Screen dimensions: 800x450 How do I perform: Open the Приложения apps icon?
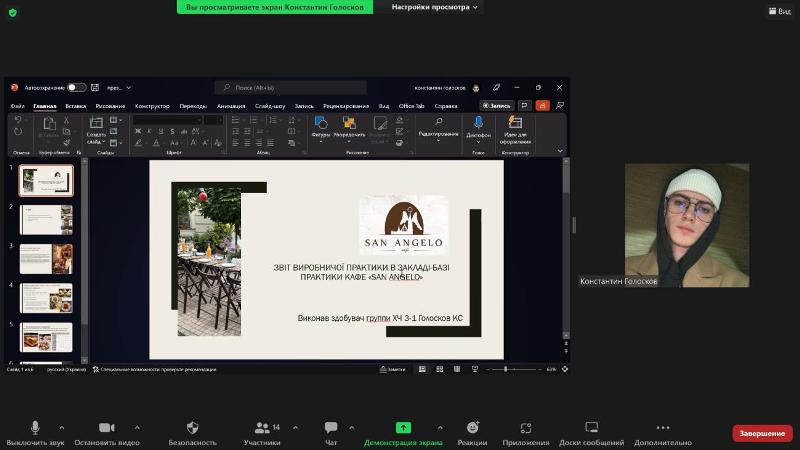click(x=526, y=428)
